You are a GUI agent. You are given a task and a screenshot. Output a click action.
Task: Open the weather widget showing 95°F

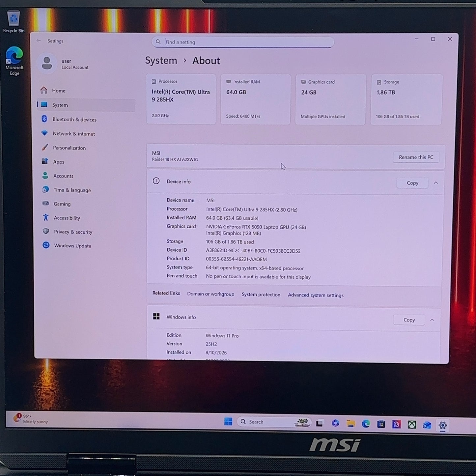pyautogui.click(x=31, y=419)
